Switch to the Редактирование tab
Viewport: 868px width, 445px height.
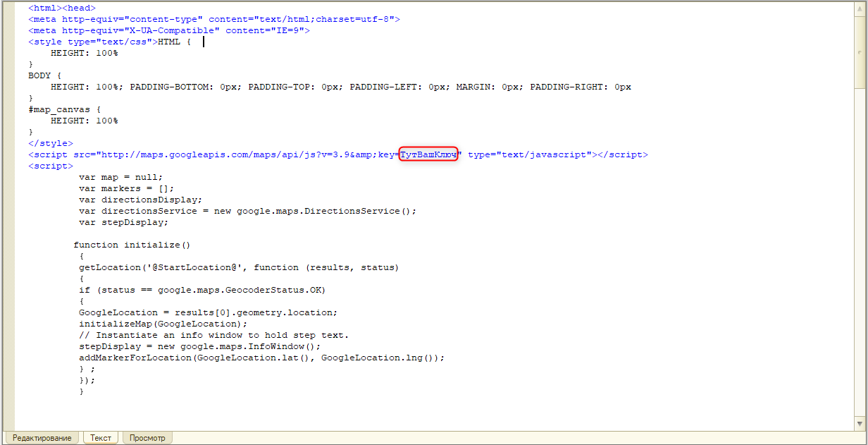[x=42, y=438]
